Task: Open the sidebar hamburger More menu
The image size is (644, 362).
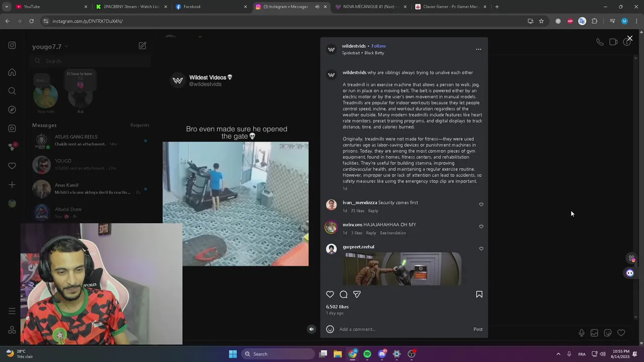Action: (12, 311)
